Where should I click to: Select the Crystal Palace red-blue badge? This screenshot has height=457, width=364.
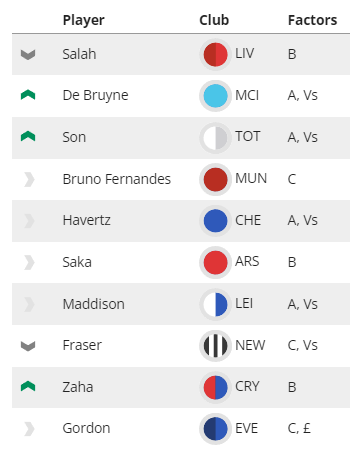click(x=215, y=387)
